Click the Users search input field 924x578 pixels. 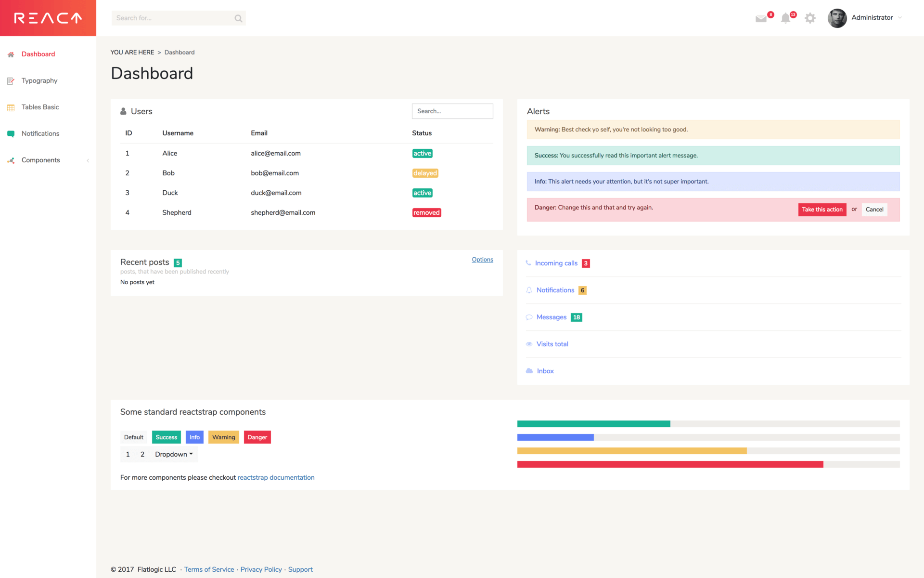click(x=452, y=111)
